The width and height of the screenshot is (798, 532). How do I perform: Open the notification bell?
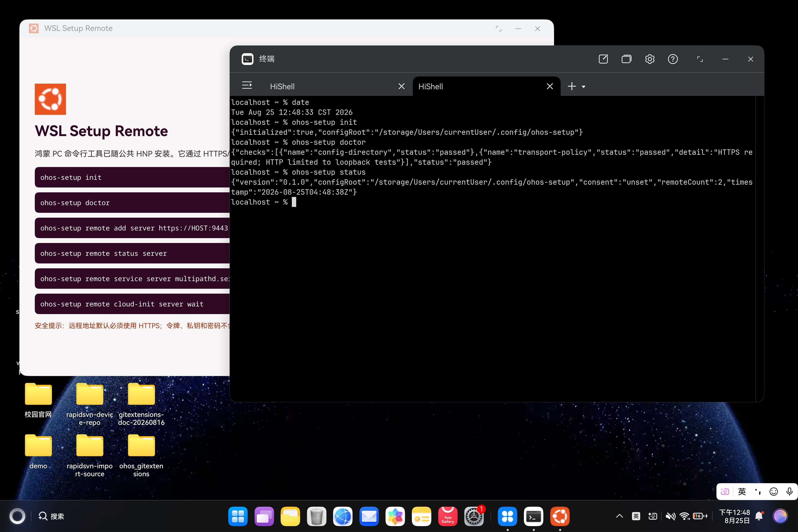(759, 516)
